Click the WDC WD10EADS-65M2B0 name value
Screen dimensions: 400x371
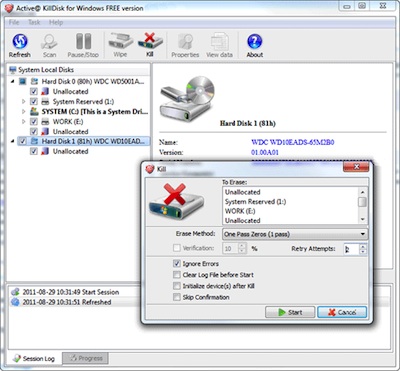click(x=293, y=142)
